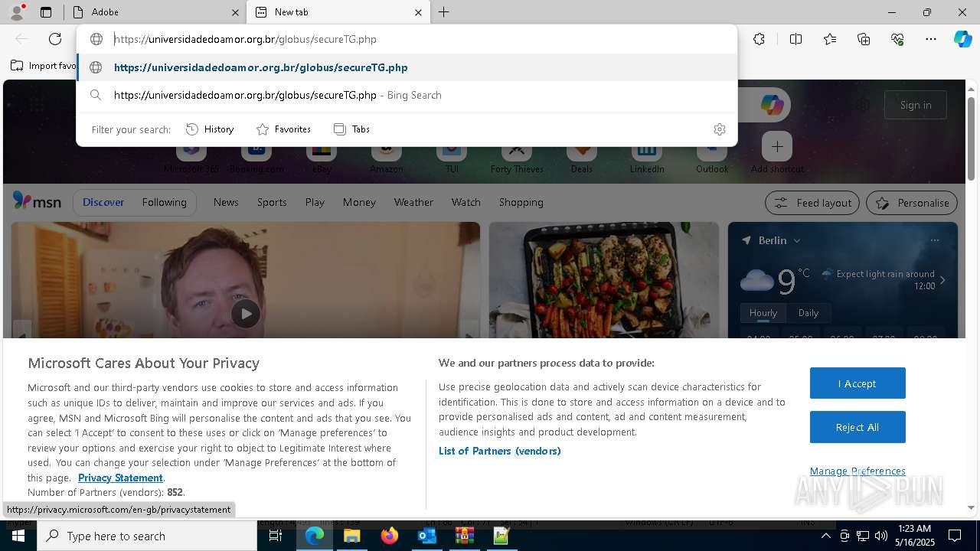Open the roasted vegetables article thumbnail
Image resolution: width=980 pixels, height=551 pixels.
click(604, 280)
